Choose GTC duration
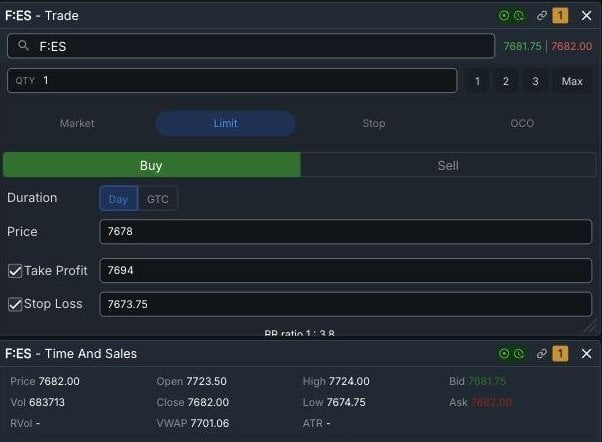This screenshot has width=602, height=442. tap(158, 199)
